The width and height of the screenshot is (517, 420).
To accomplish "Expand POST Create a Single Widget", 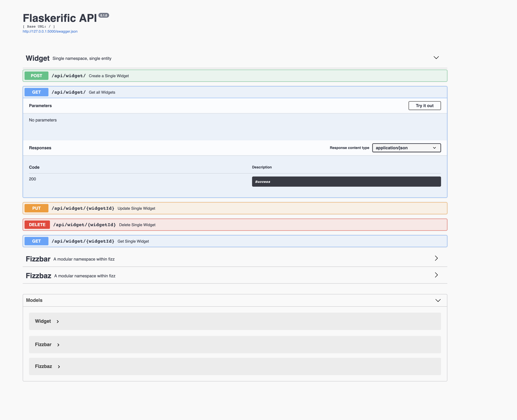I will 109,76.
